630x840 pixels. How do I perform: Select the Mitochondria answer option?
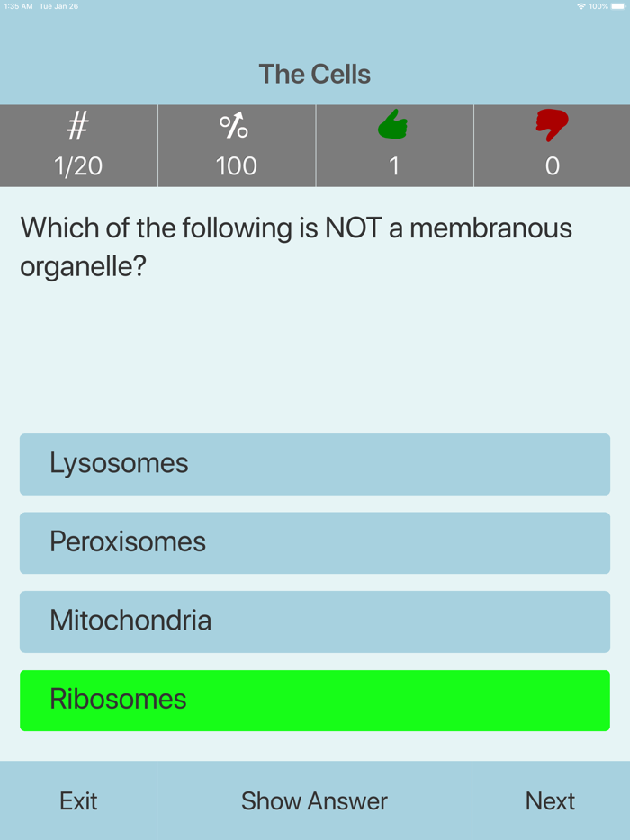[314, 621]
